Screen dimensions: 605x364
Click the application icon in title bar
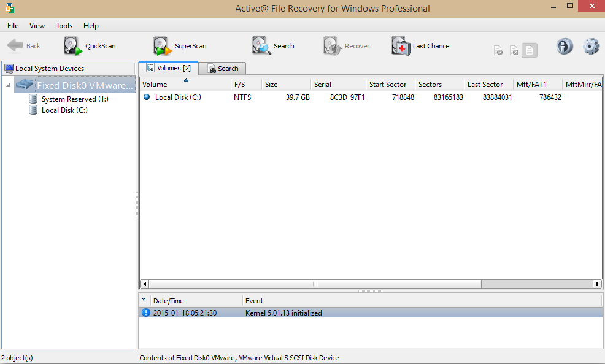pyautogui.click(x=10, y=8)
